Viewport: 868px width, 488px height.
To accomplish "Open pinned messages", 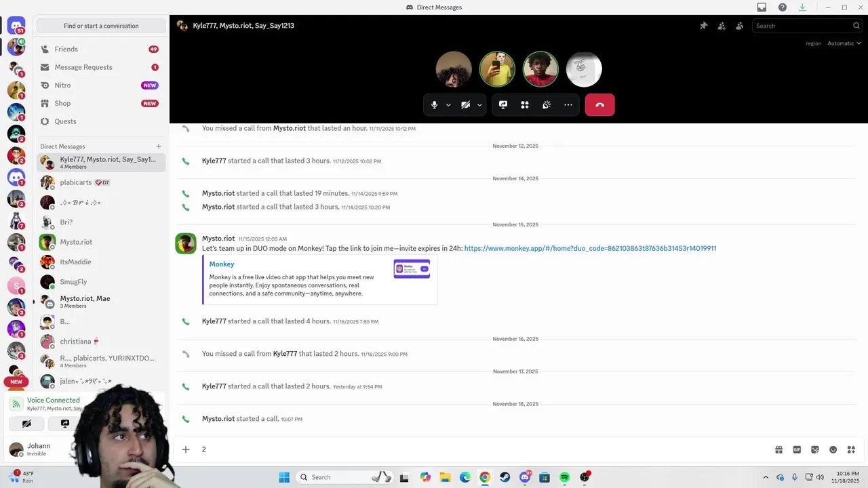I will point(703,26).
